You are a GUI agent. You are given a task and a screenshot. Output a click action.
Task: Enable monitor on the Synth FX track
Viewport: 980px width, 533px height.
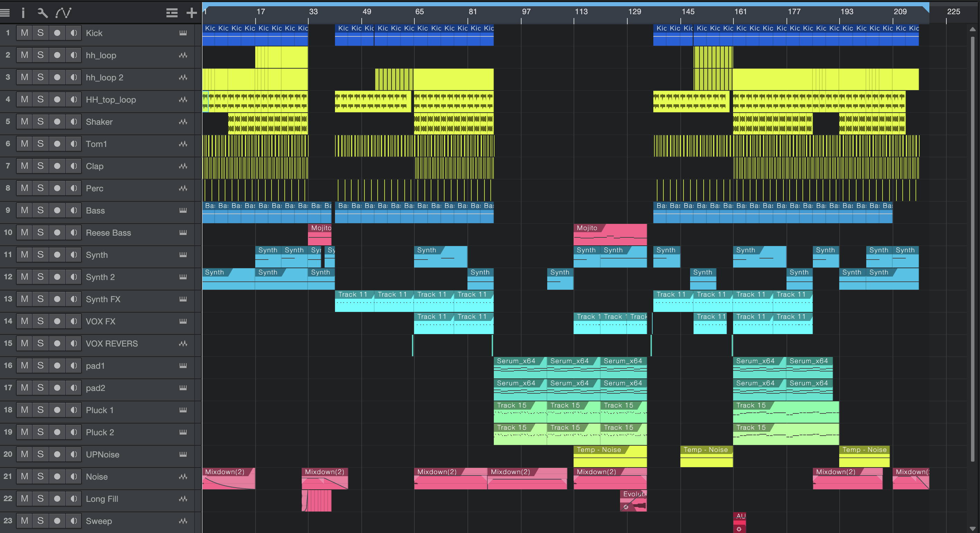[x=74, y=299]
